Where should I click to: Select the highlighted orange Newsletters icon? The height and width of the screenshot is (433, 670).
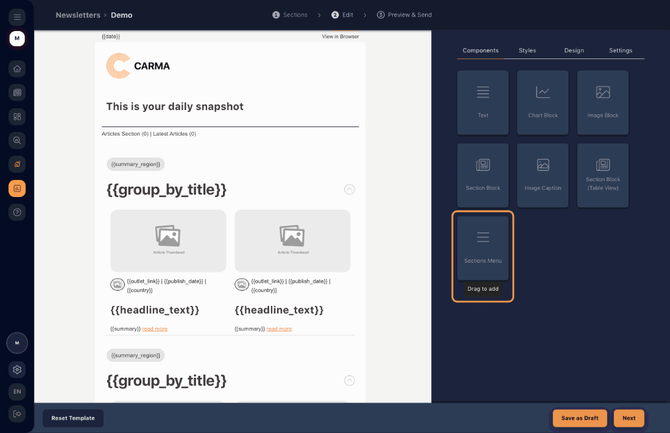click(x=17, y=188)
